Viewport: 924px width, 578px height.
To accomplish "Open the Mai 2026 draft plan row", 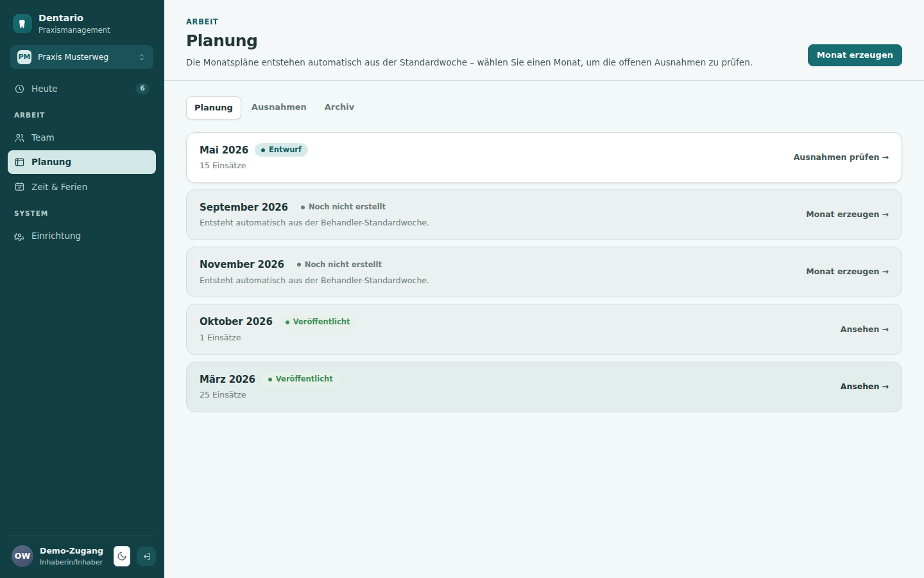I will coord(544,158).
